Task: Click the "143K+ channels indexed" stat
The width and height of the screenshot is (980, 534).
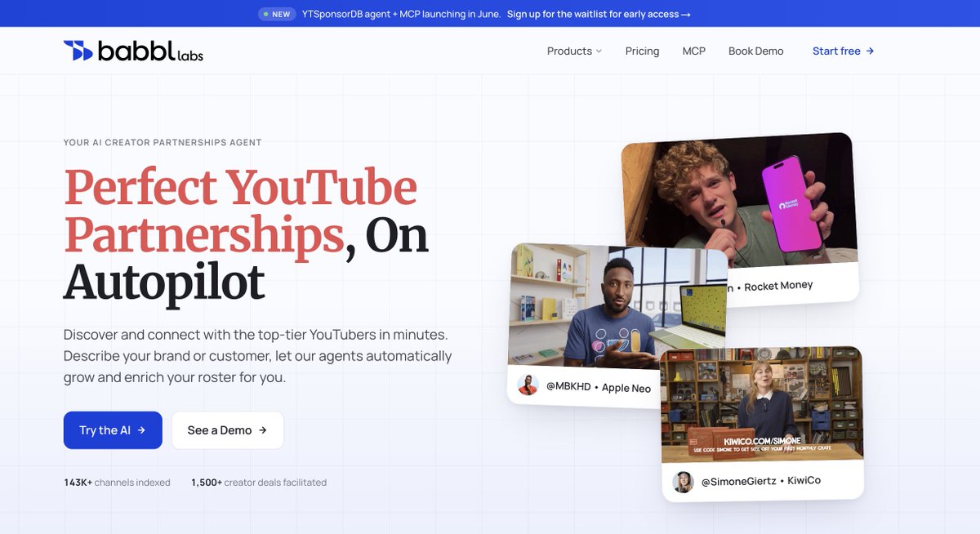Action: pyautogui.click(x=117, y=483)
